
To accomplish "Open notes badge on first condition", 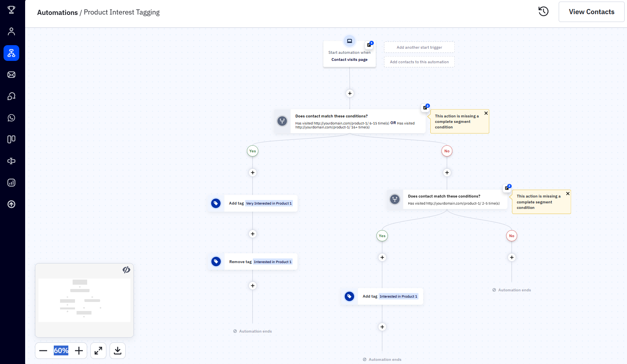I will (426, 107).
